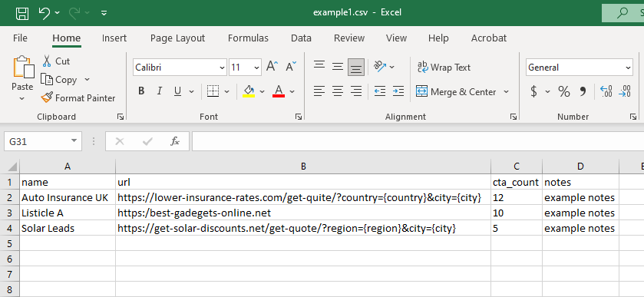Open the Clipboard dialog launcher
This screenshot has width=644, height=297.
click(121, 117)
